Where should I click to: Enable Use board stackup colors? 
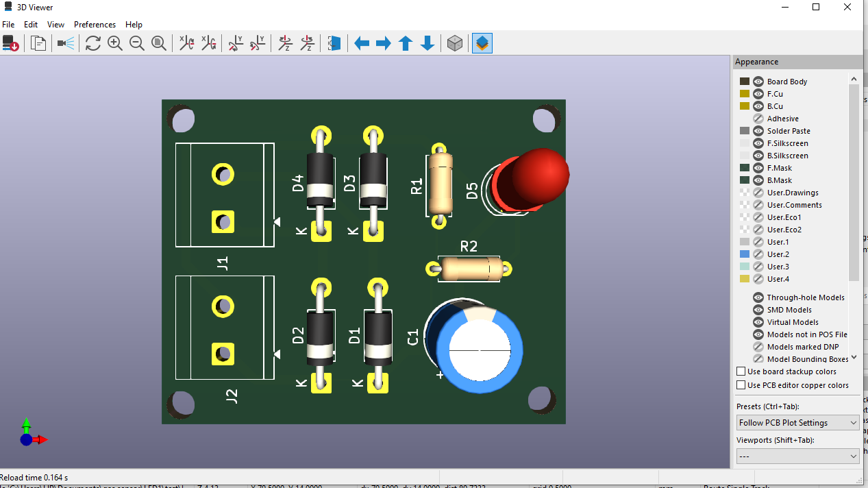point(741,371)
